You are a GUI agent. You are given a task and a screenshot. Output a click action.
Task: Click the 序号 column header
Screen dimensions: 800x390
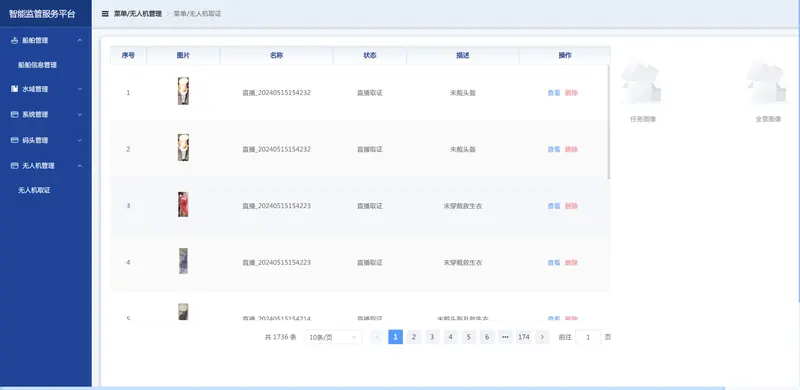[x=128, y=55]
